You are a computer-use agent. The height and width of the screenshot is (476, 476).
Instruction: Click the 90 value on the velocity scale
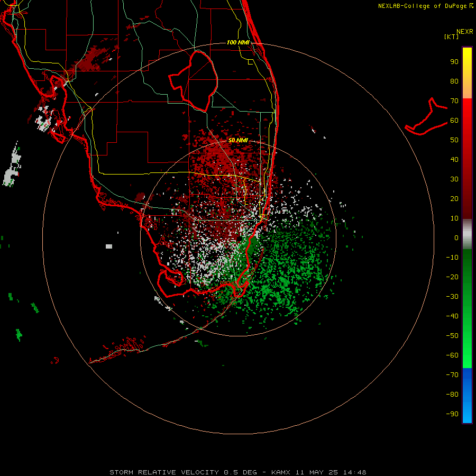[x=454, y=62]
